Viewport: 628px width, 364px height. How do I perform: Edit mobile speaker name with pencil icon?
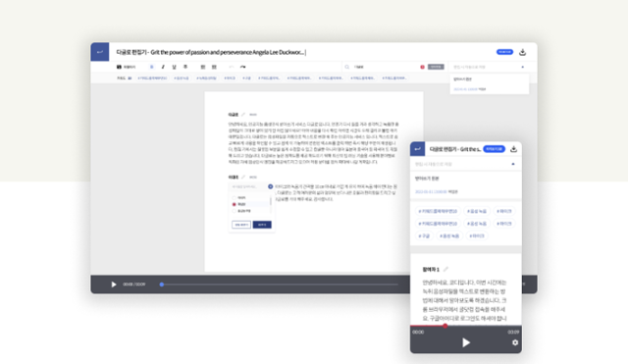445,269
